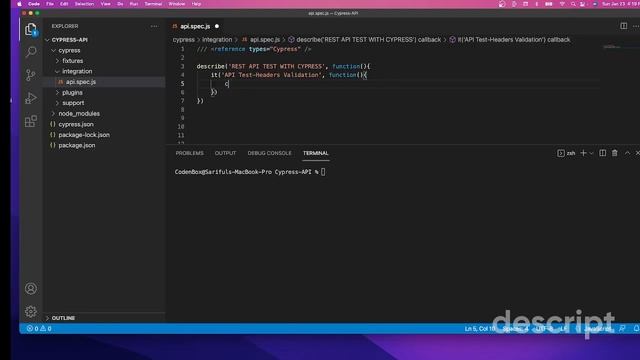Open cypress.json file

click(x=76, y=124)
